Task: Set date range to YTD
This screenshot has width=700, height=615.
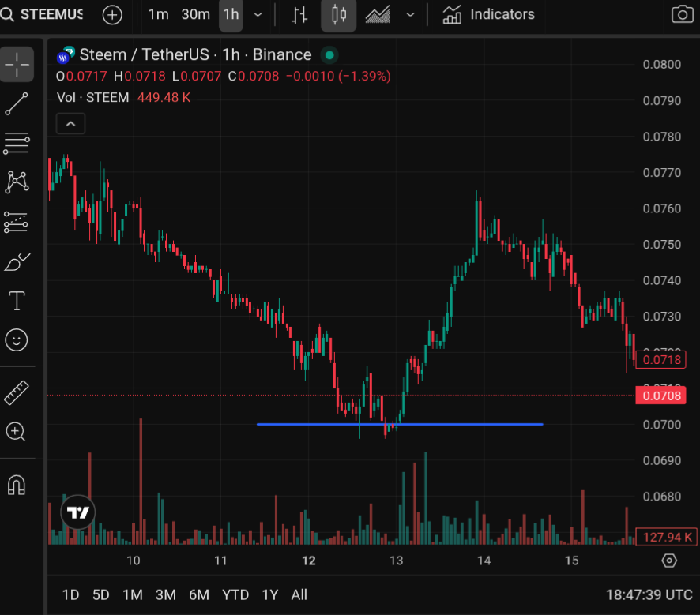Action: click(x=235, y=595)
